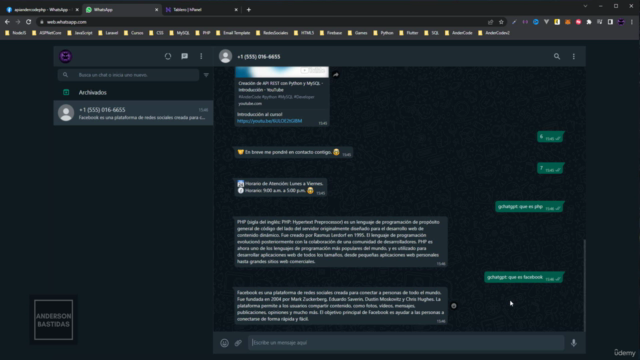
Task: Select chat +1 (555) 016-6655 in list
Action: click(133, 113)
